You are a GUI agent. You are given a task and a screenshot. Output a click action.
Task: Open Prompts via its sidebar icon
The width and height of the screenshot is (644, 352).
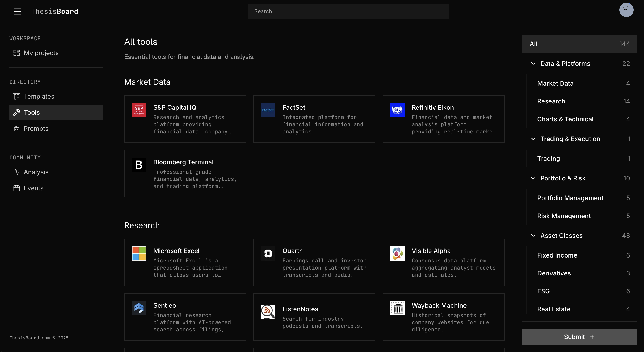17,129
